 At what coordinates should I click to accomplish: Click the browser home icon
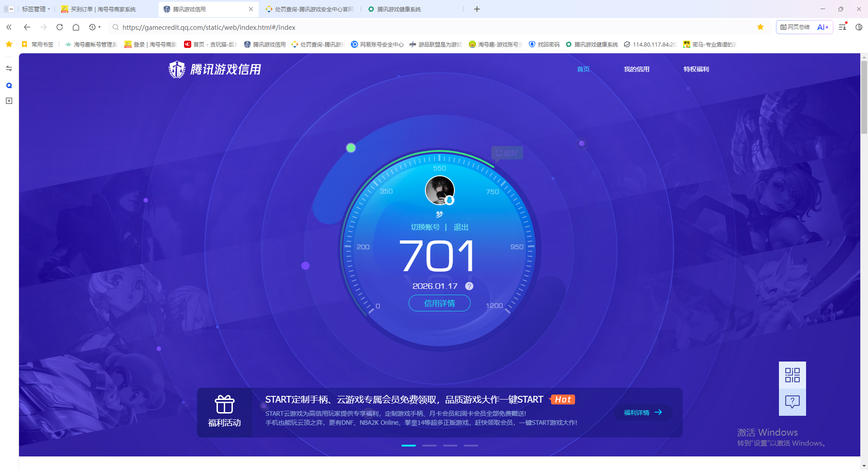76,27
